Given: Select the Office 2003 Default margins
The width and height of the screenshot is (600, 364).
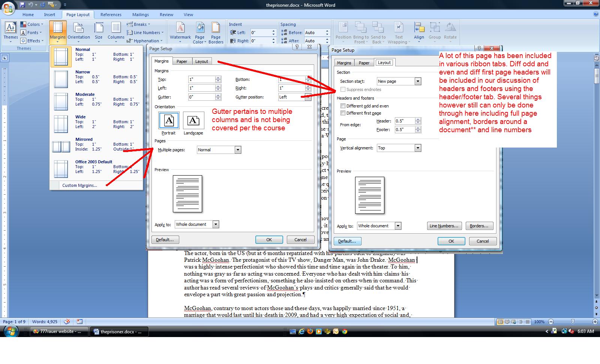Looking at the screenshot, I should coord(97,169).
